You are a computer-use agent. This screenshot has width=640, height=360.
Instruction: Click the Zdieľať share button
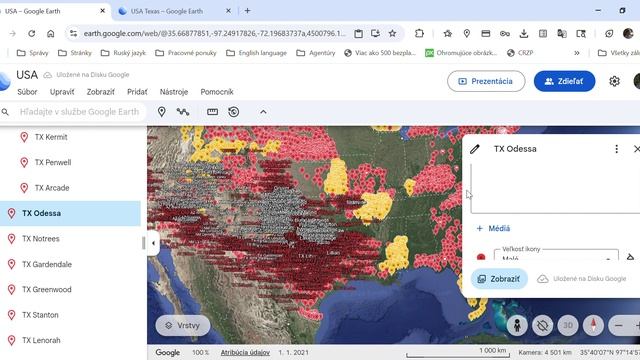coord(564,81)
